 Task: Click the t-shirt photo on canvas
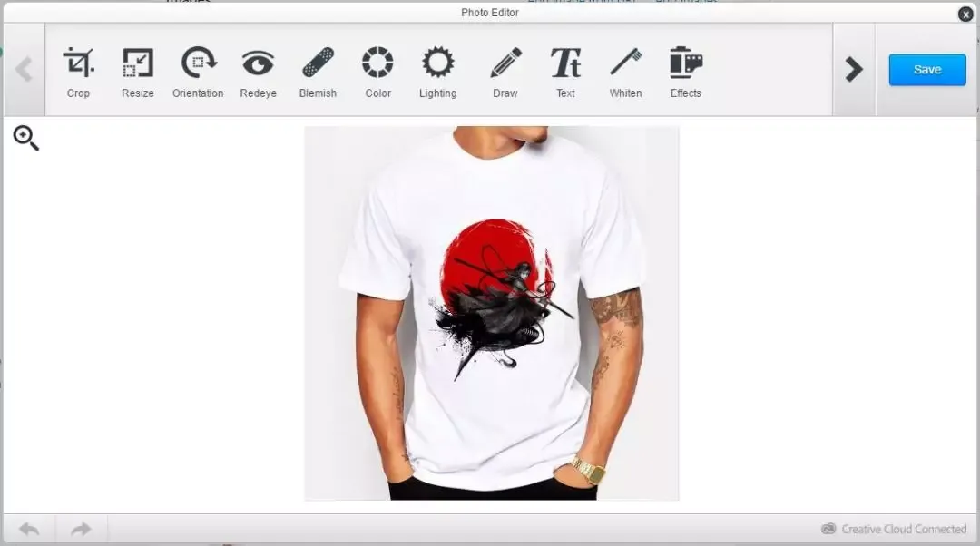[491, 313]
